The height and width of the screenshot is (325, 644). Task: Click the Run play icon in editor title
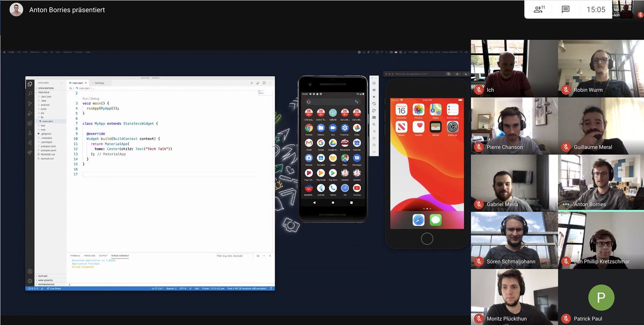tap(252, 83)
